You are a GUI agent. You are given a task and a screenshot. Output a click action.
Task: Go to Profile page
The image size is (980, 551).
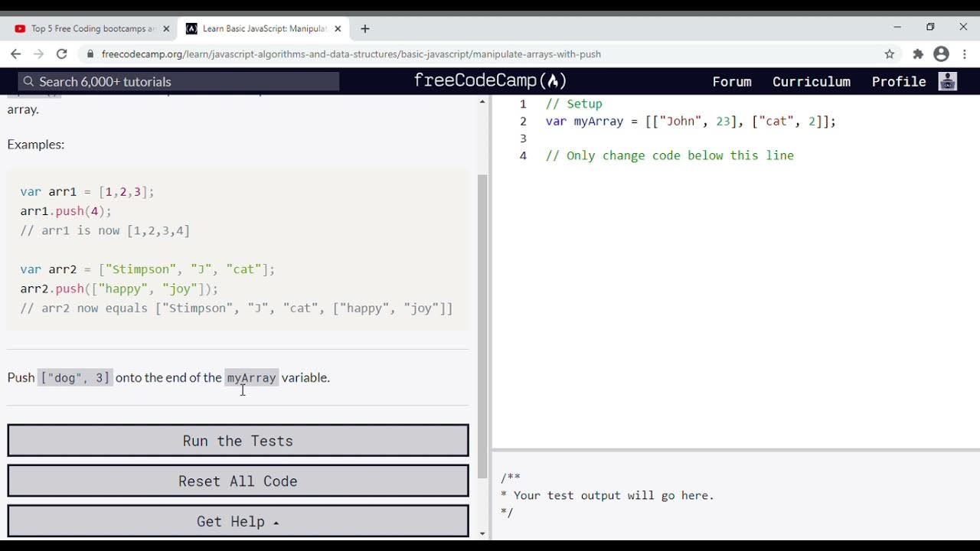pos(899,81)
